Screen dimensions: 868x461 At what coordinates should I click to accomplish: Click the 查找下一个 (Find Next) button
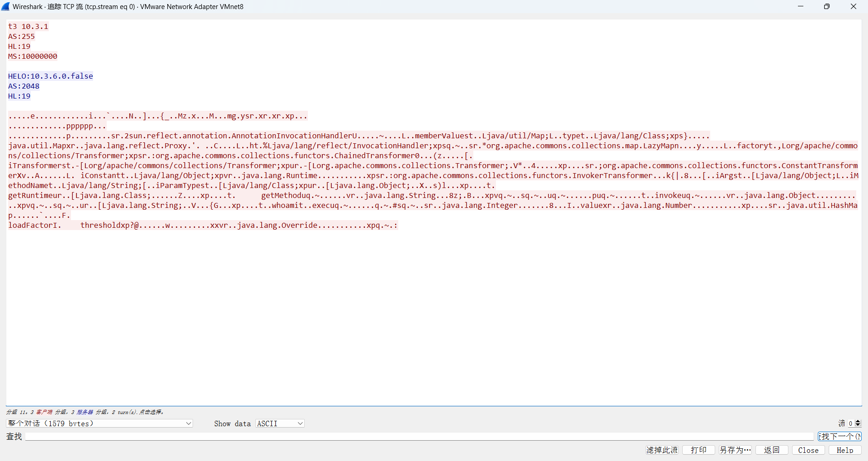pyautogui.click(x=840, y=437)
